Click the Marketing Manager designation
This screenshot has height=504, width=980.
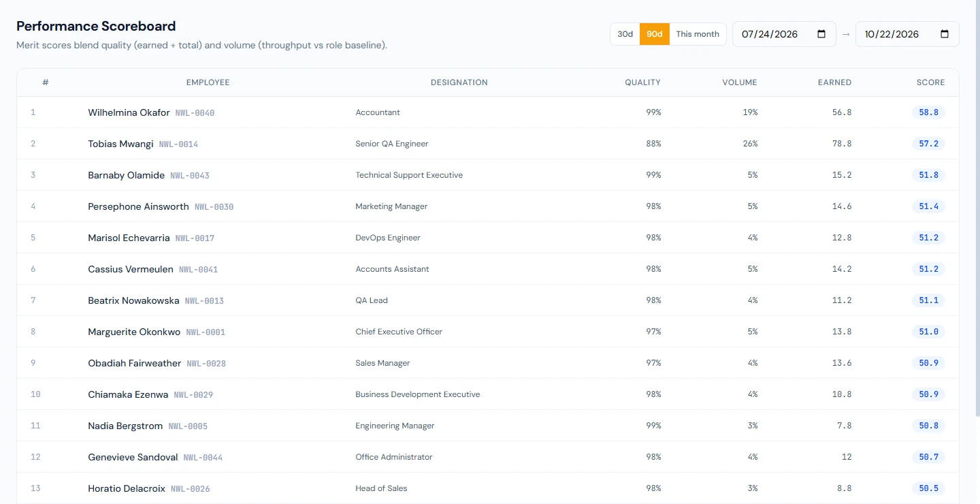pos(391,206)
